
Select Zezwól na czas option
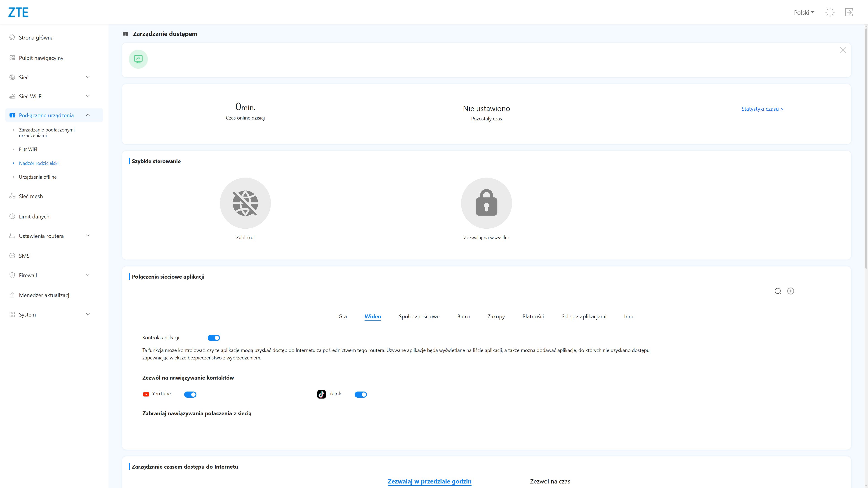pyautogui.click(x=550, y=481)
